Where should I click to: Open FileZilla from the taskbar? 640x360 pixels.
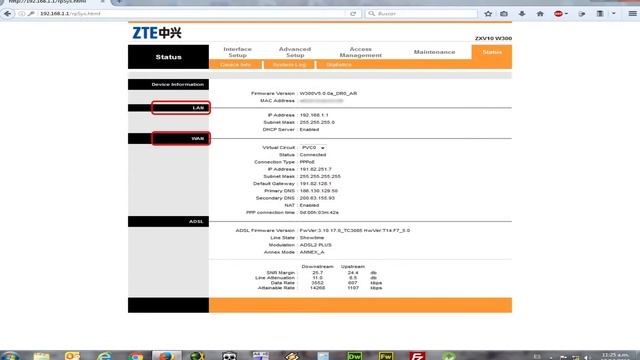(x=417, y=356)
